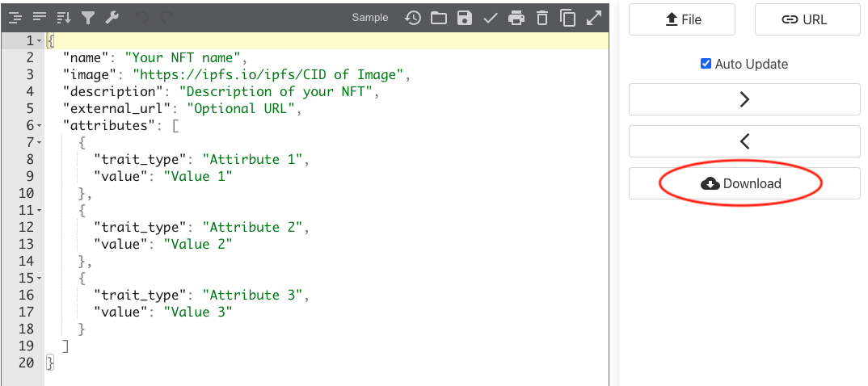This screenshot has width=868, height=386.
Task: Click the "external_url" key
Action: (x=117, y=108)
